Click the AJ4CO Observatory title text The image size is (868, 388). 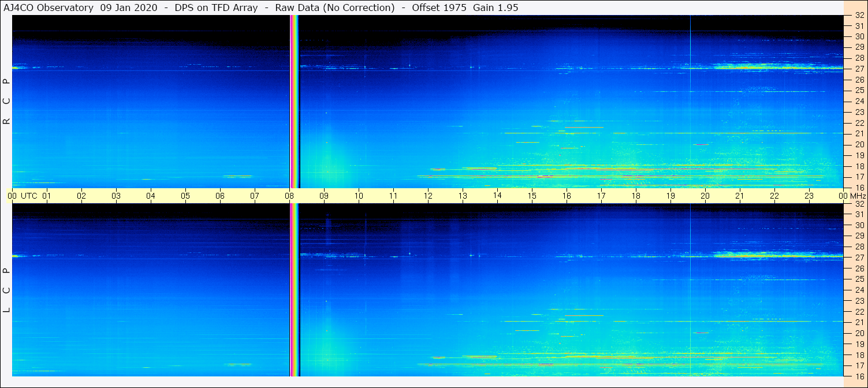pos(49,8)
